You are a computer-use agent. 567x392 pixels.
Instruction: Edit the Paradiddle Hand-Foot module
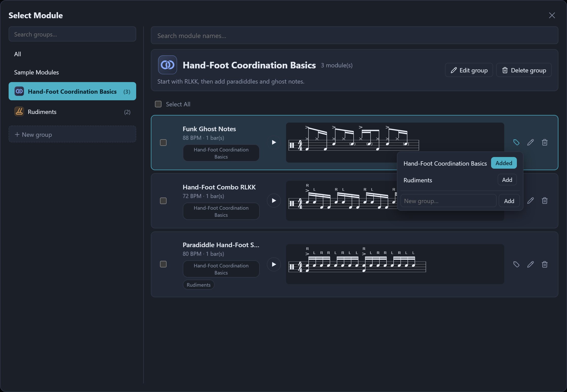pyautogui.click(x=530, y=264)
